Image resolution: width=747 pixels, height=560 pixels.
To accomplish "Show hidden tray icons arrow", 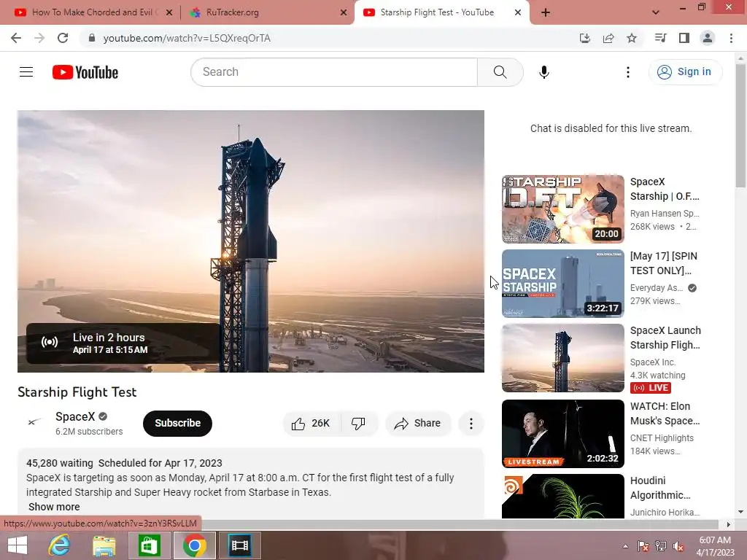I will pos(625,546).
